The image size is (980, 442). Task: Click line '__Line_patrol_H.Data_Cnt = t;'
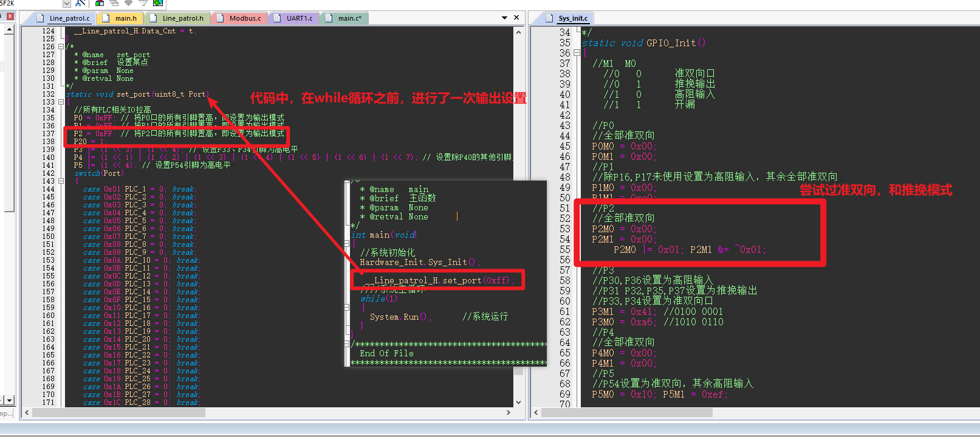click(135, 31)
